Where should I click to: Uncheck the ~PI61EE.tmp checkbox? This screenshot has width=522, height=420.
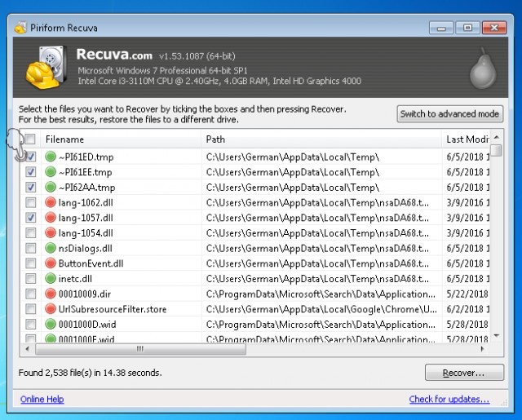(31, 172)
